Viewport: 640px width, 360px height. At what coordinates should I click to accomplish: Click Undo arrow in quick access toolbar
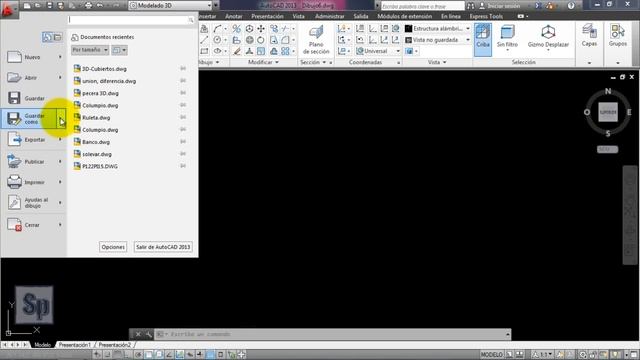click(100, 6)
